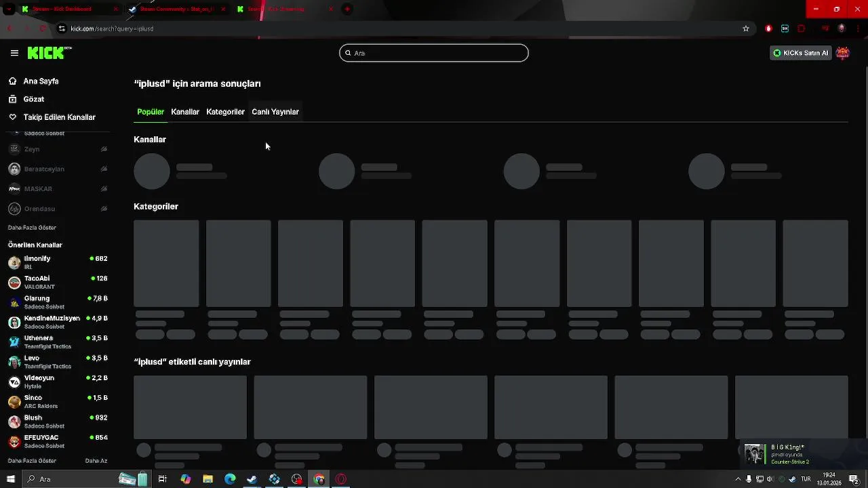Click the Kick search field
Screen dimensions: 868x488
pos(434,53)
